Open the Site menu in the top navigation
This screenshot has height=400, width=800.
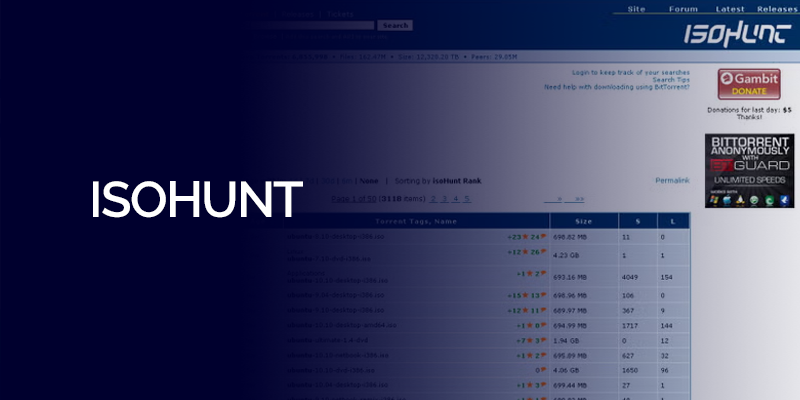pyautogui.click(x=636, y=9)
